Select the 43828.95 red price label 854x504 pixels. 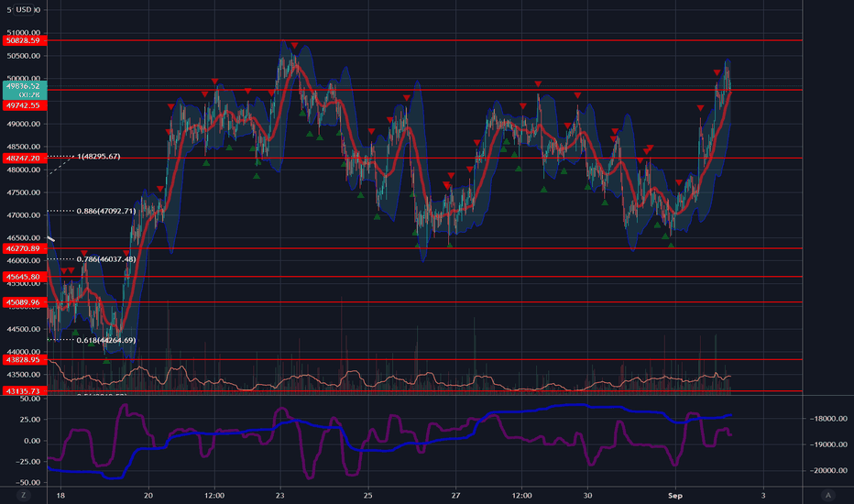click(25, 359)
